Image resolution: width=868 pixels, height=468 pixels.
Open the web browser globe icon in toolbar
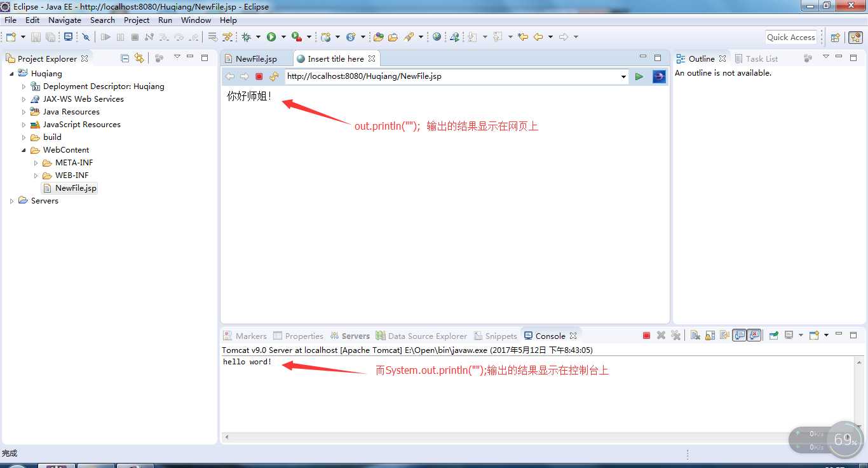437,37
